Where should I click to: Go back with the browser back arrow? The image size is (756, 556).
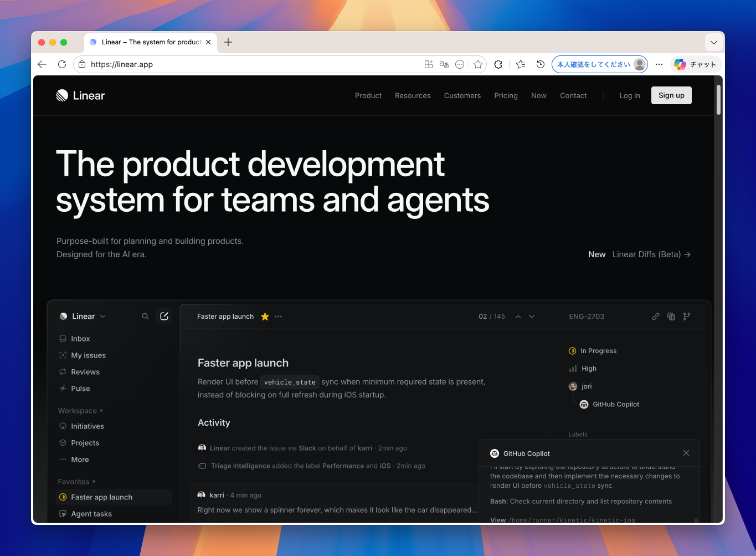42,64
